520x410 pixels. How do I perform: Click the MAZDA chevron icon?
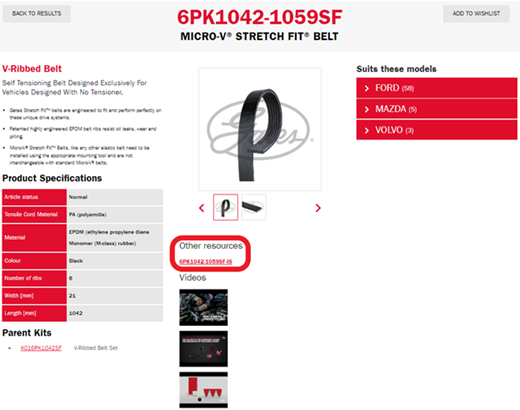click(x=367, y=109)
